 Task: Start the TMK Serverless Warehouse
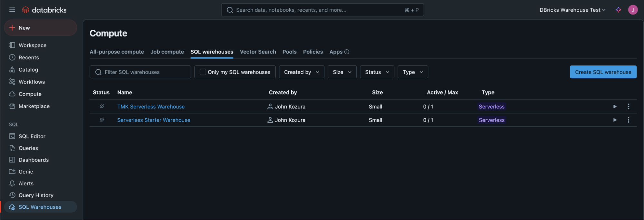615,107
